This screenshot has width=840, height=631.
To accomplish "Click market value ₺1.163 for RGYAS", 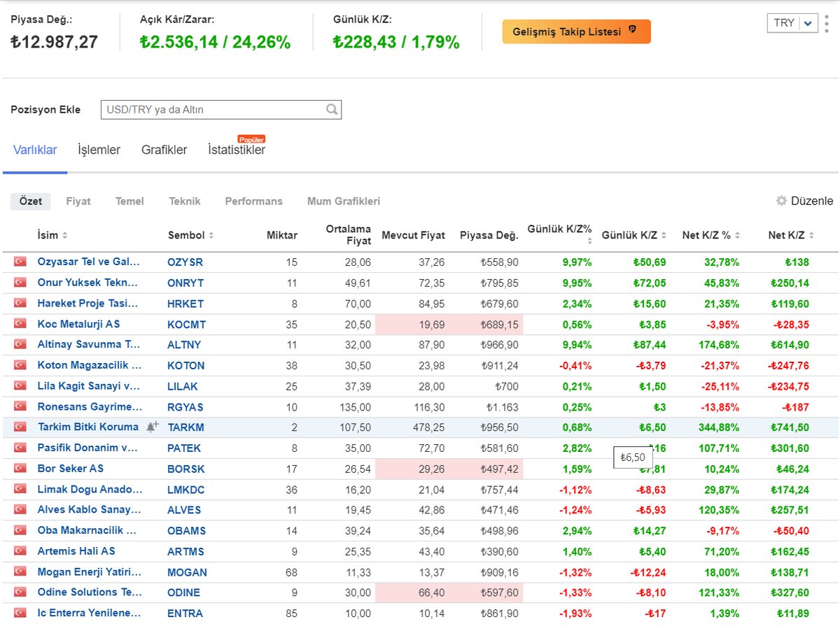I will [502, 407].
